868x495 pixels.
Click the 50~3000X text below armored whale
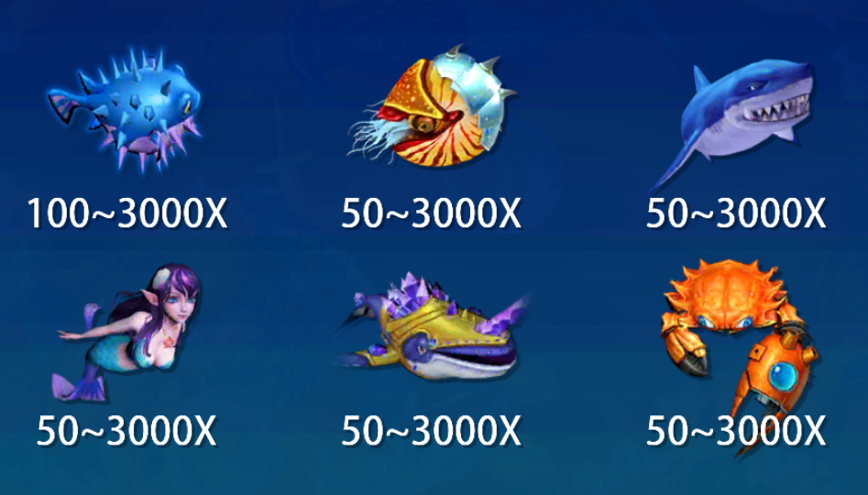click(x=431, y=431)
